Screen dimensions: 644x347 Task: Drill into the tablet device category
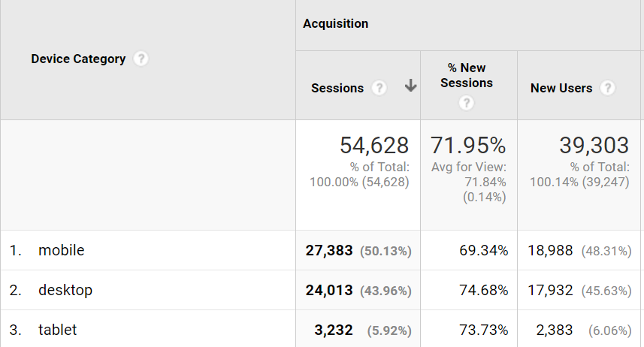[58, 330]
